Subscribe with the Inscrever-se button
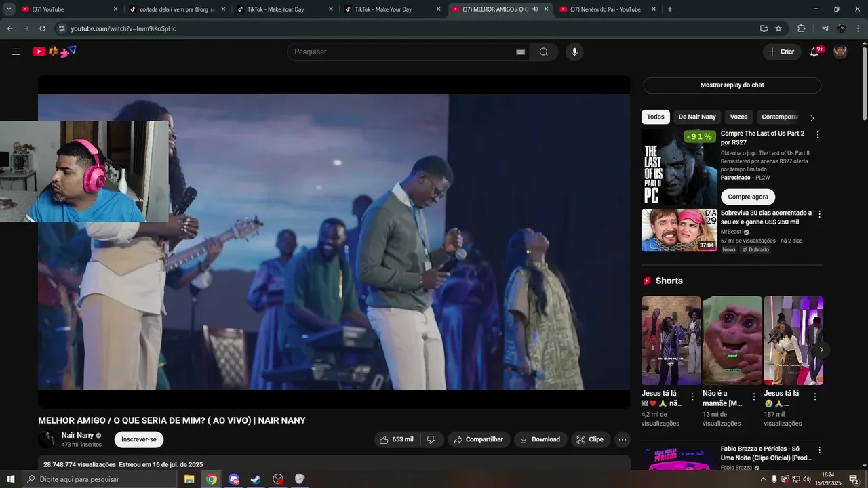 pos(139,439)
